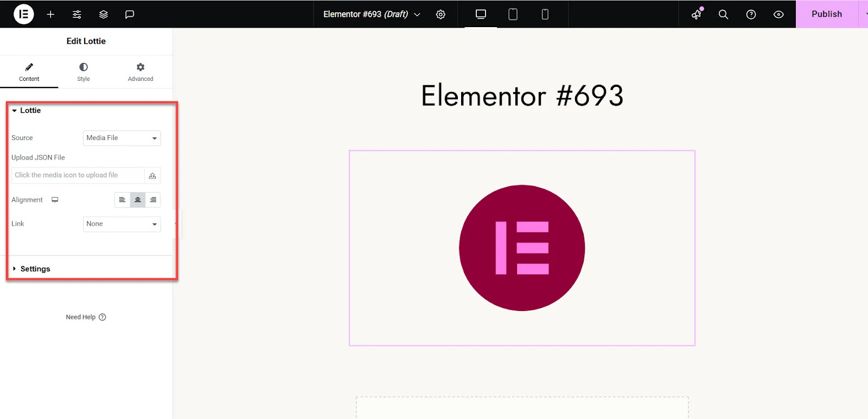Screen dimensions: 868x419
Task: Align Lottie to the center
Action: click(138, 200)
